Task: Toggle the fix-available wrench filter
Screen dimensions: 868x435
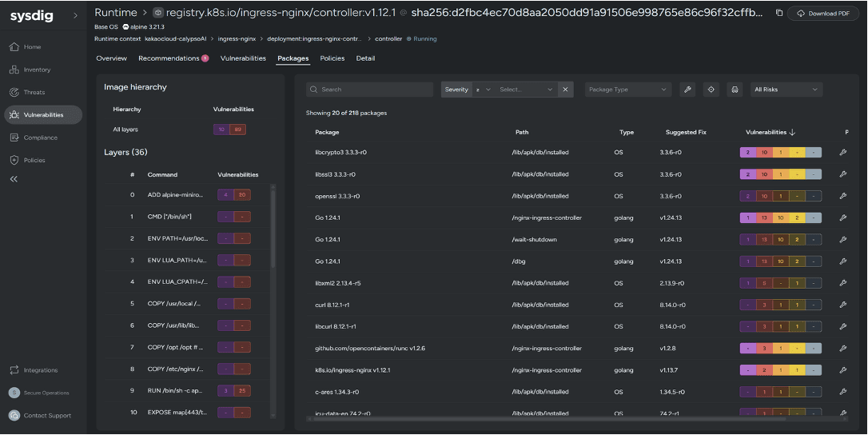Action: pyautogui.click(x=687, y=90)
